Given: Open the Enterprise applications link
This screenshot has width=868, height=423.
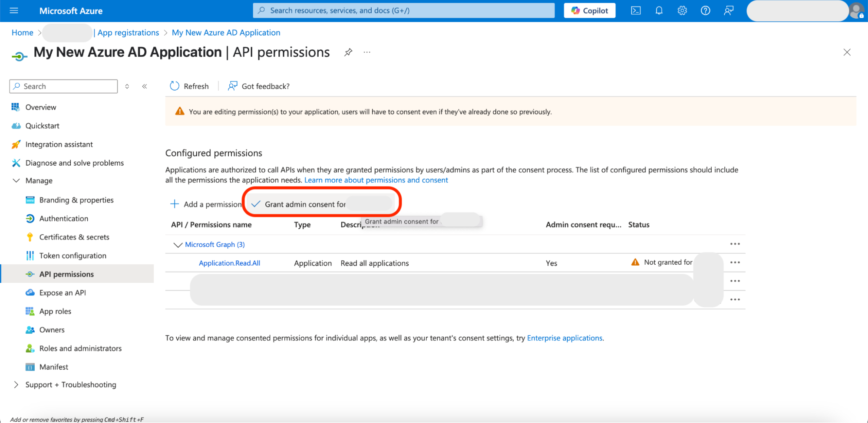Looking at the screenshot, I should 564,338.
